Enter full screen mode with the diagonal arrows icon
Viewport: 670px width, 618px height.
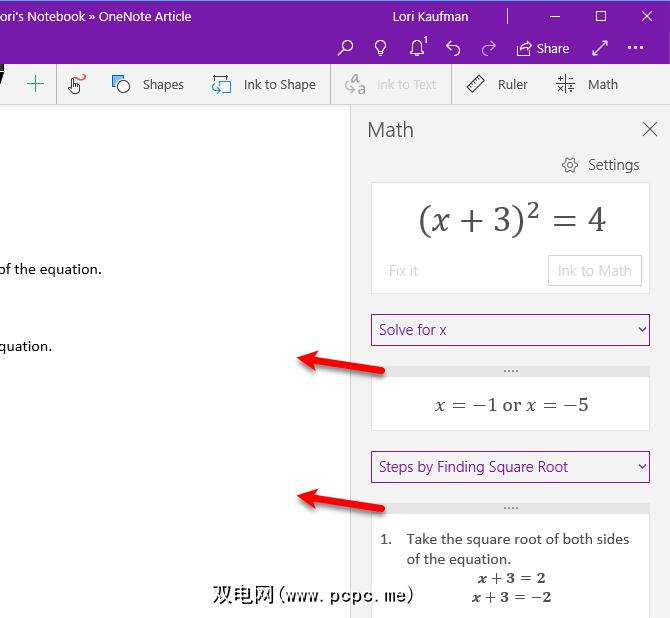pyautogui.click(x=600, y=48)
